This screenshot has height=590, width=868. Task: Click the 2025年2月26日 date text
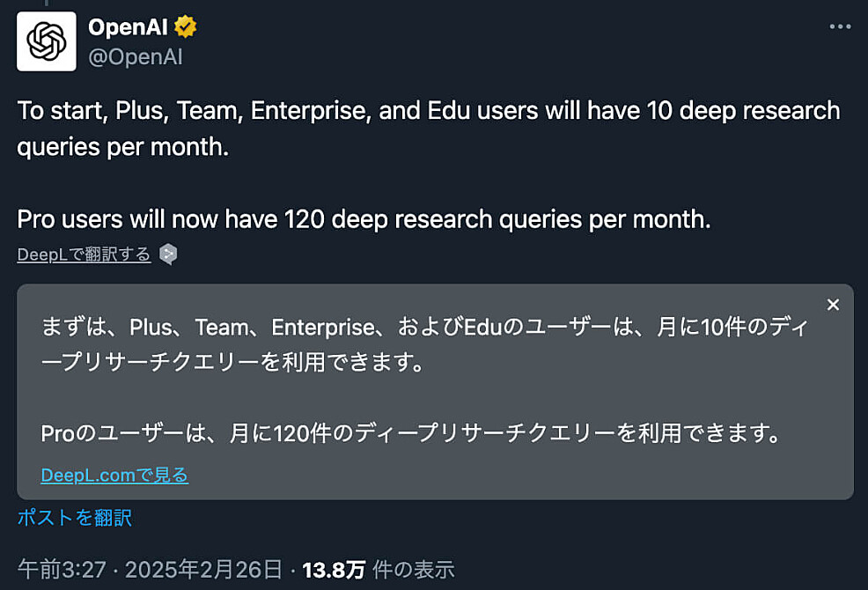click(x=203, y=570)
